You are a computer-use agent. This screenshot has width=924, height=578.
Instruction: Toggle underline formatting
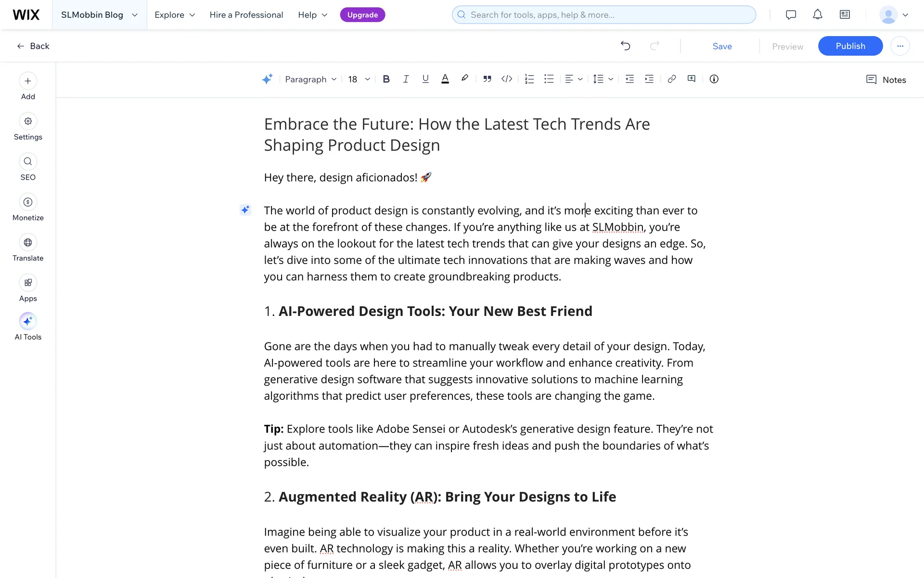[x=425, y=79]
